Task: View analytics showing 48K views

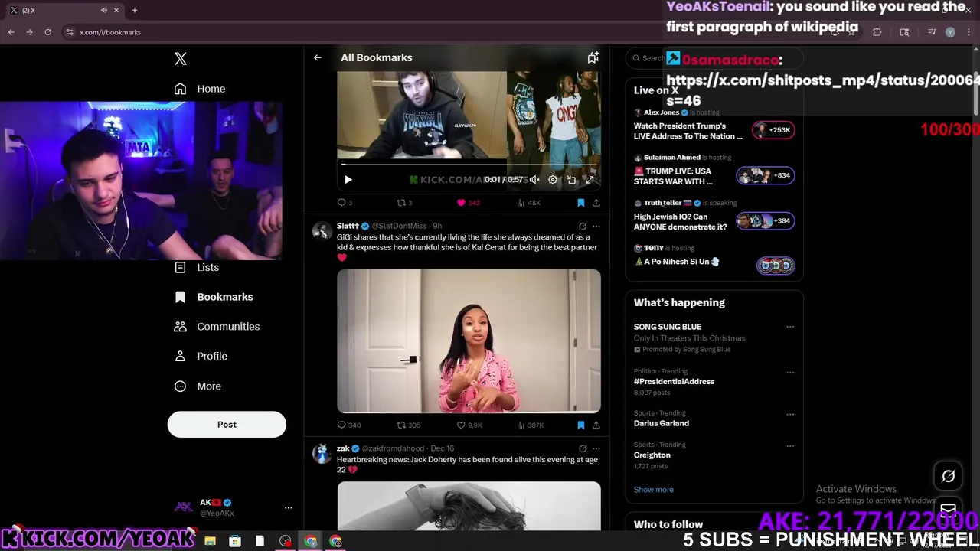Action: point(528,203)
